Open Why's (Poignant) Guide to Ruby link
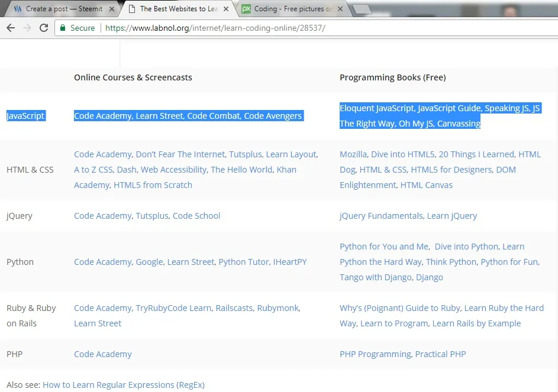 (x=399, y=307)
